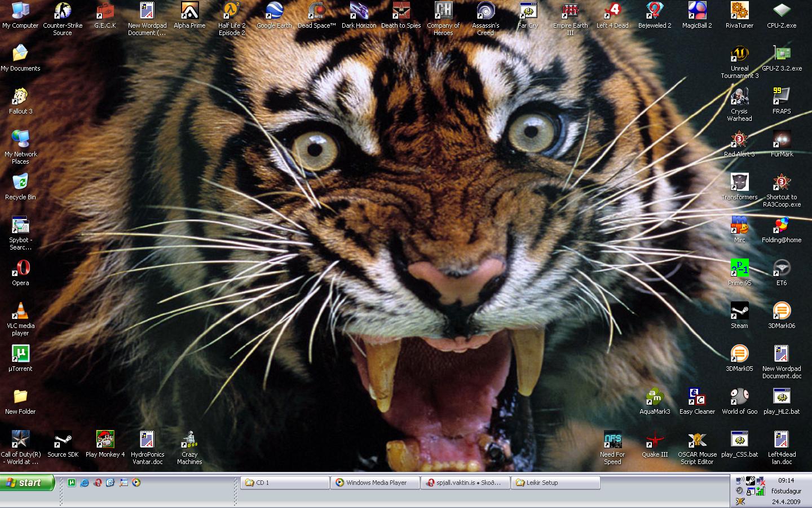This screenshot has width=812, height=508.
Task: Launch Opera from the desktop
Action: point(20,268)
